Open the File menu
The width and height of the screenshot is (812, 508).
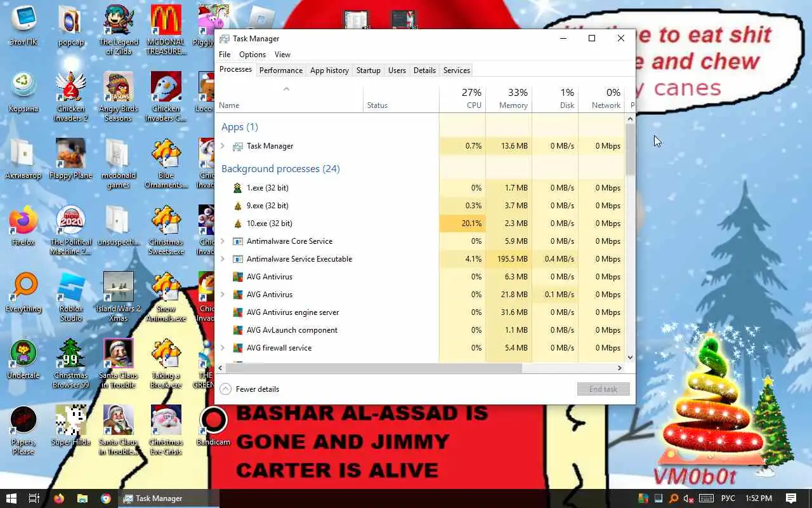pyautogui.click(x=225, y=55)
